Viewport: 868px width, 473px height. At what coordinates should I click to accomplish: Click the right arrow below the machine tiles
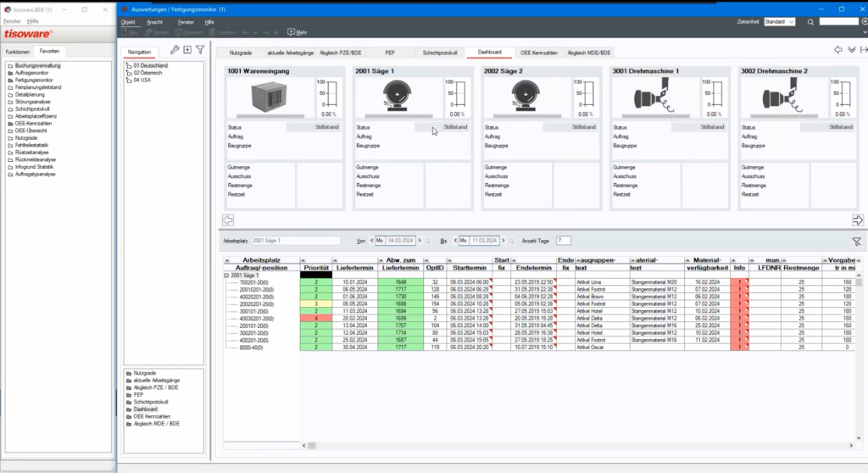tap(858, 220)
